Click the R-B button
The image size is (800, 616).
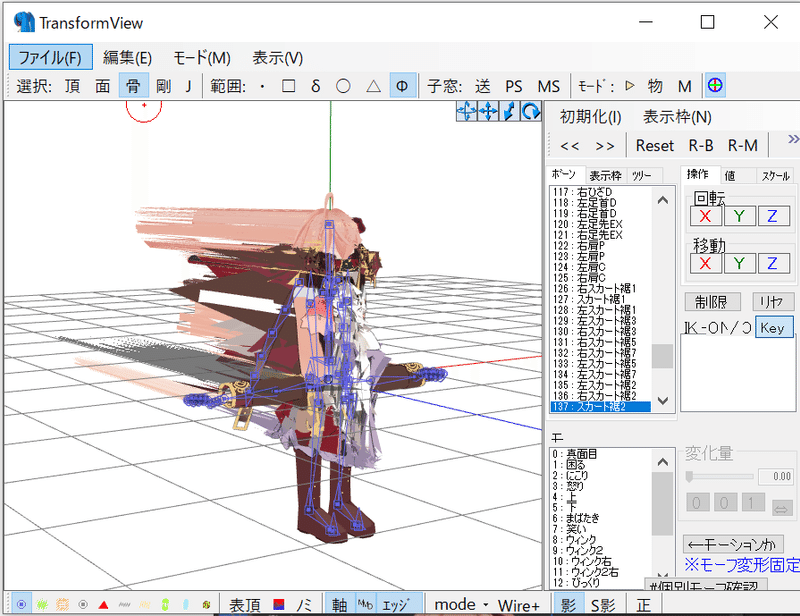point(701,146)
